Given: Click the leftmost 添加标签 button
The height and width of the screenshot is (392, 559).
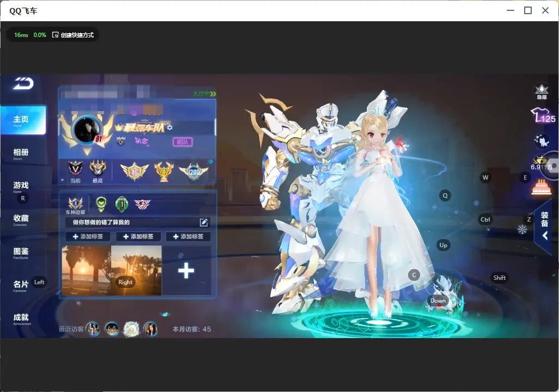Looking at the screenshot, I should [x=88, y=236].
